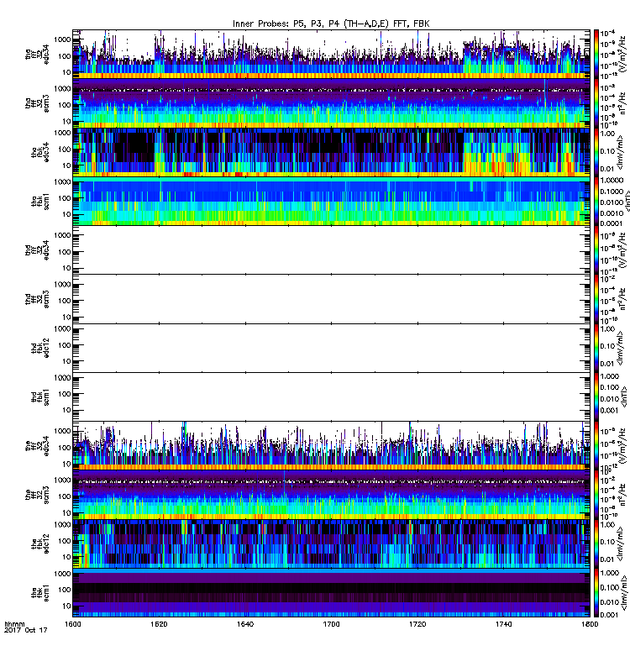
Task: Click the '<|nT|>' unit beside thd fbk scm1
Action: point(624,396)
